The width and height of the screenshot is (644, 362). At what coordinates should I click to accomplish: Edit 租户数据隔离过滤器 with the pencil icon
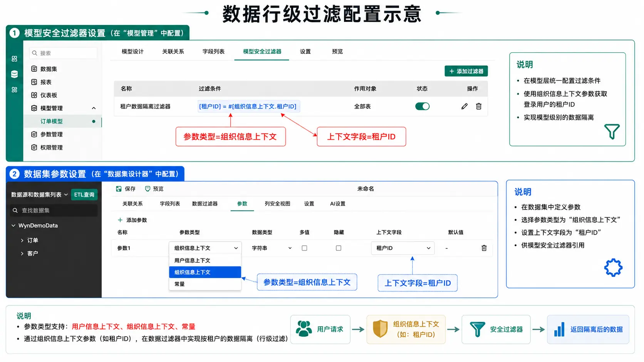(465, 106)
